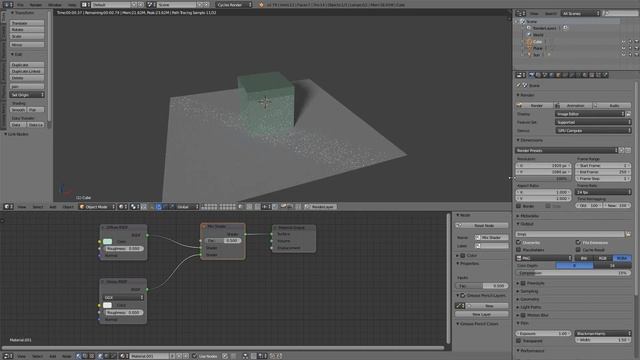Viewport: 640px width, 360px height.
Task: Click the grease pencil New button
Action: [x=487, y=306]
